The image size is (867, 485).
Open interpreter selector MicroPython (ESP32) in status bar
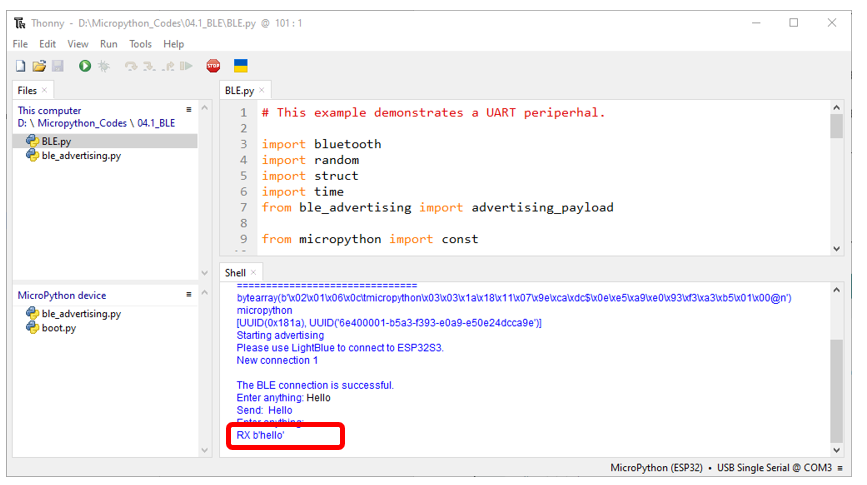point(656,468)
